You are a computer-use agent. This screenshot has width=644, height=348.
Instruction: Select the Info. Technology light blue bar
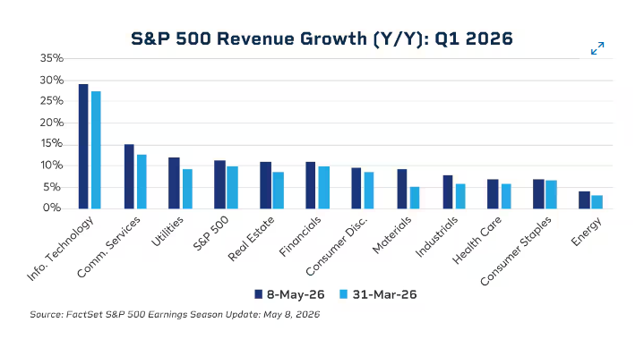(x=96, y=149)
